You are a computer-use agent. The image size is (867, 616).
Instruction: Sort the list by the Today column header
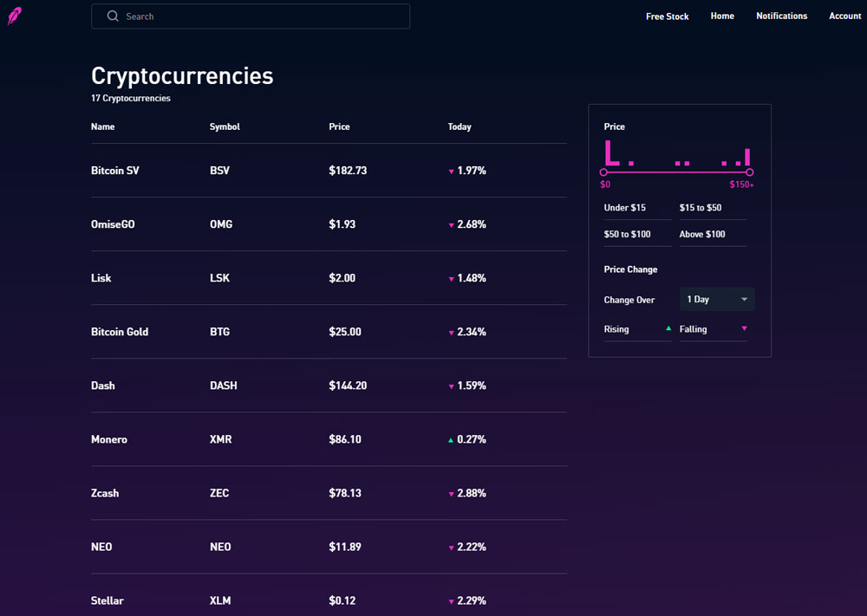tap(460, 126)
